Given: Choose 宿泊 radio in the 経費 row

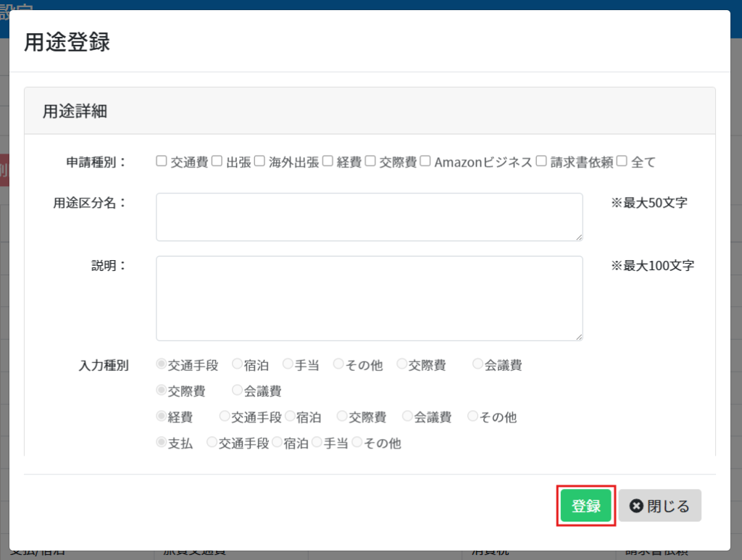Looking at the screenshot, I should point(291,417).
